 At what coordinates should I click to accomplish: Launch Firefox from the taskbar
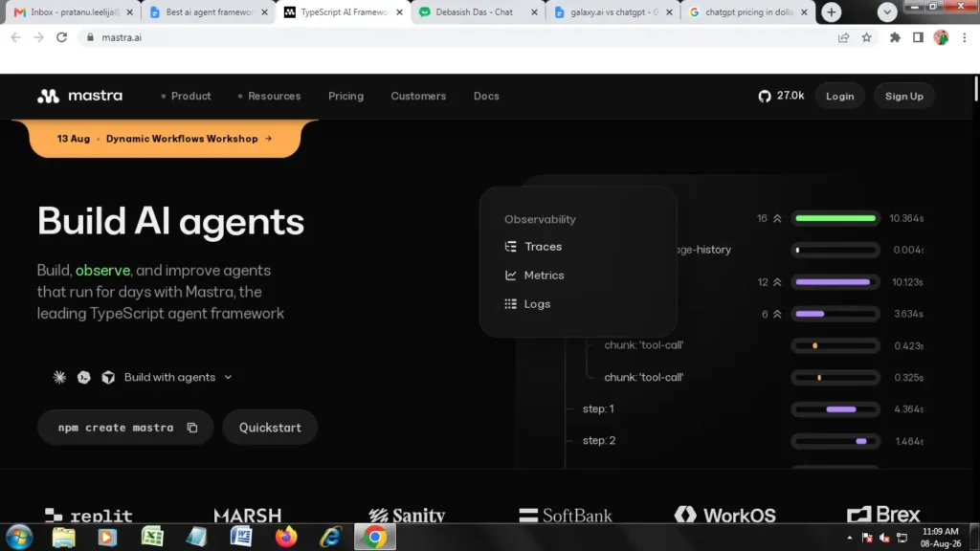(286, 538)
